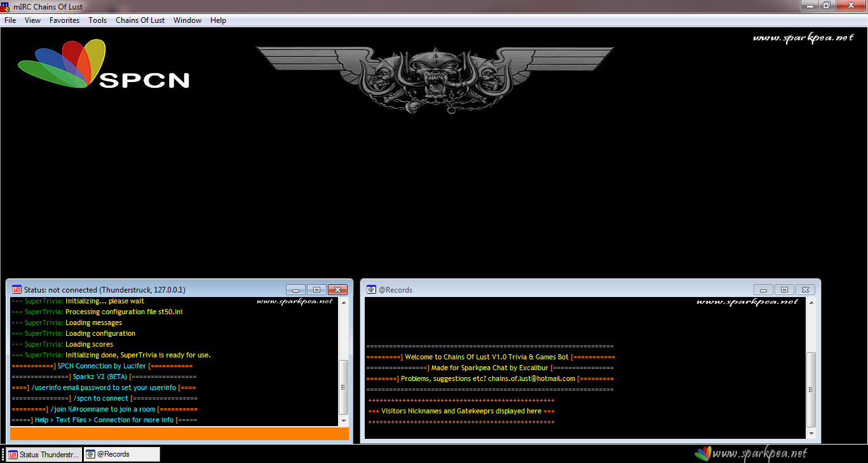The width and height of the screenshot is (868, 463).
Task: Maximize the Status window
Action: pos(317,289)
